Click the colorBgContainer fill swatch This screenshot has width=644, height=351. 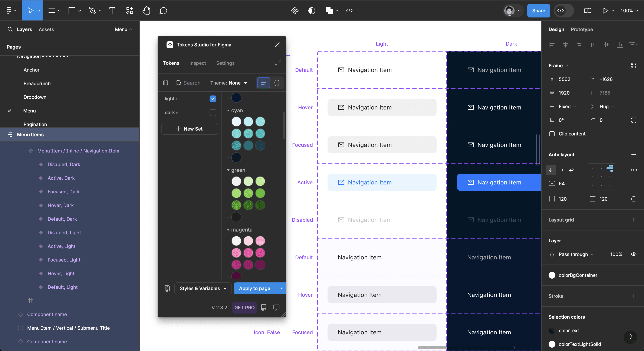[552, 275]
